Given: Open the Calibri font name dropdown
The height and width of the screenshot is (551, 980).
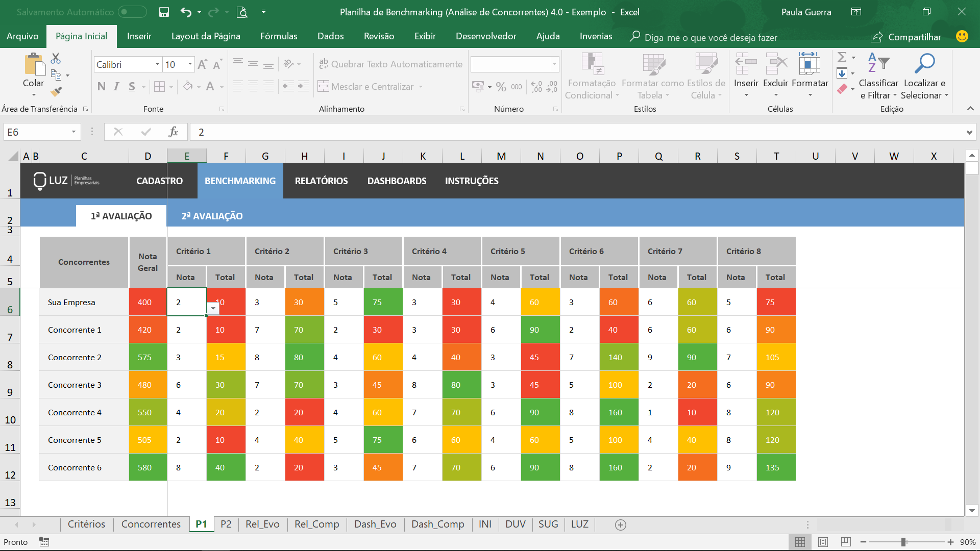Looking at the screenshot, I should click(157, 64).
